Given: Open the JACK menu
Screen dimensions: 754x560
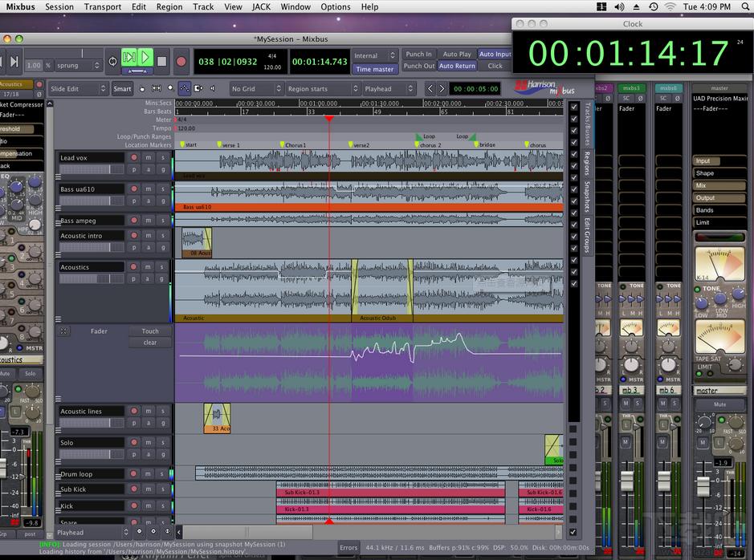Looking at the screenshot, I should (261, 6).
